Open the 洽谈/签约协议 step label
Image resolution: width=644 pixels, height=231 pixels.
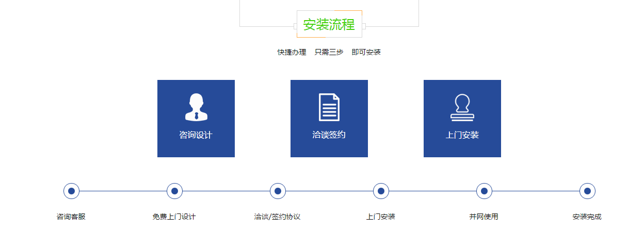pyautogui.click(x=278, y=217)
